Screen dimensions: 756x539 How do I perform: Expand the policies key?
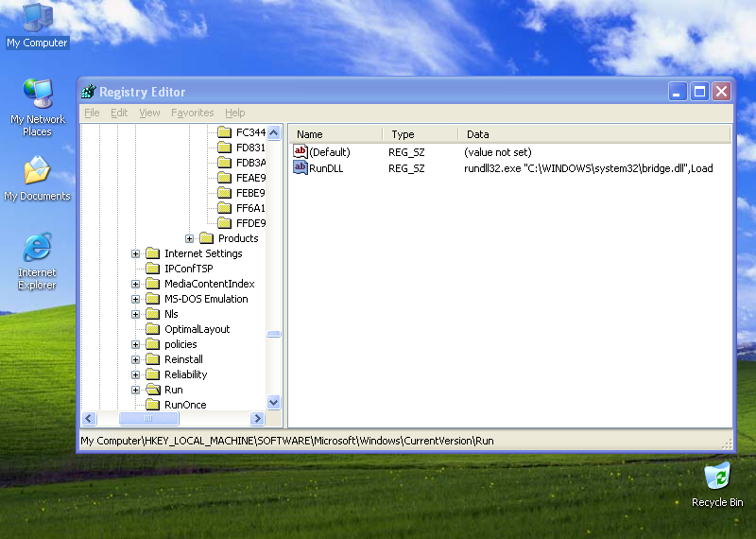click(135, 344)
